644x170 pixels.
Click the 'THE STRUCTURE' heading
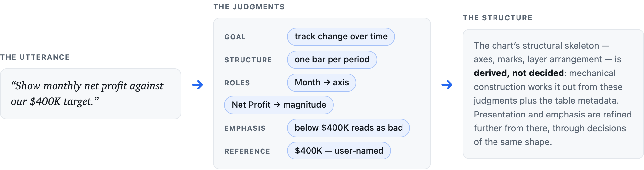pos(497,18)
